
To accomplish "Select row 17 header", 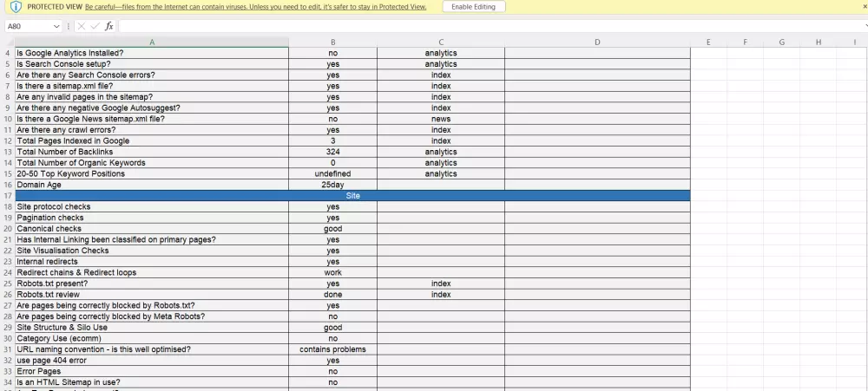I will (x=7, y=196).
